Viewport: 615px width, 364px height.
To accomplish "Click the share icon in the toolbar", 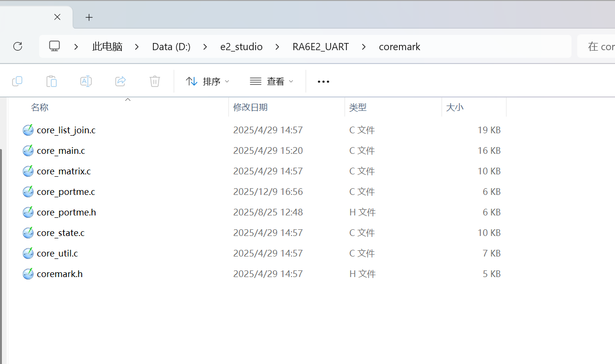I will coord(120,81).
